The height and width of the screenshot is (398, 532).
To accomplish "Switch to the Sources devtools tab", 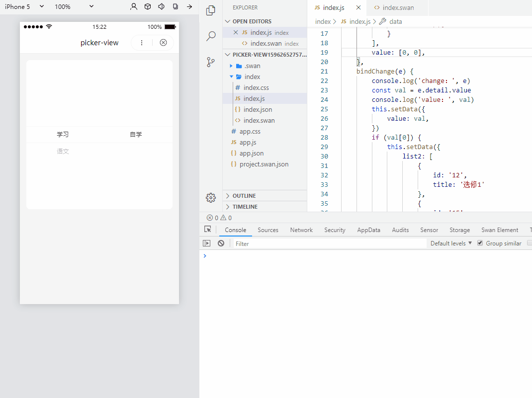I will point(268,230).
